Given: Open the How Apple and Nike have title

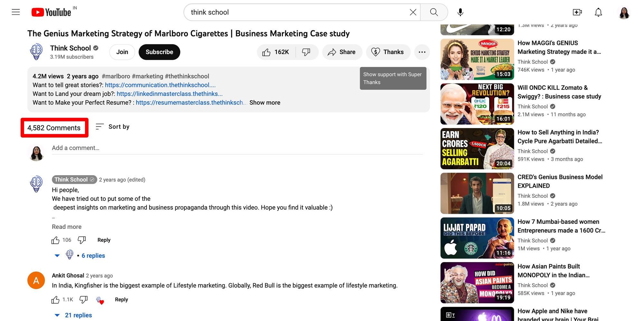Looking at the screenshot, I should [558, 315].
